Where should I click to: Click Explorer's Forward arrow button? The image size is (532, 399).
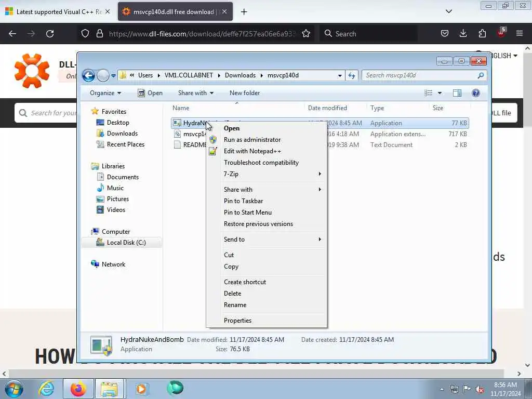(x=103, y=75)
